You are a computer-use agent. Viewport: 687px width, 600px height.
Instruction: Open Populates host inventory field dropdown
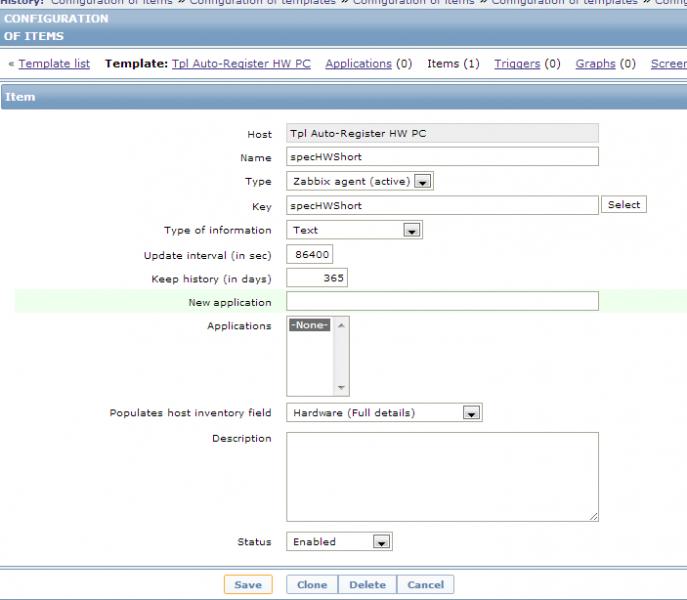385,413
